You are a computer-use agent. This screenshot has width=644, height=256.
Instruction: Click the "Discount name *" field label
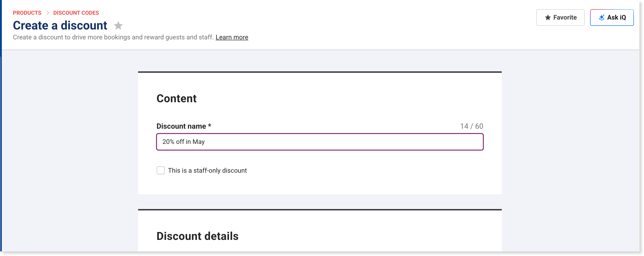184,126
